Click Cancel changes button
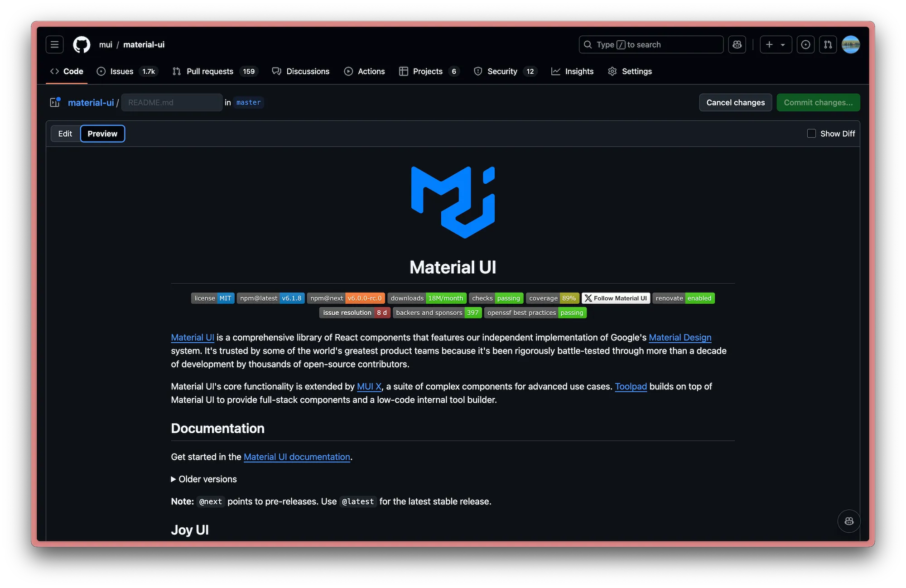 tap(735, 102)
